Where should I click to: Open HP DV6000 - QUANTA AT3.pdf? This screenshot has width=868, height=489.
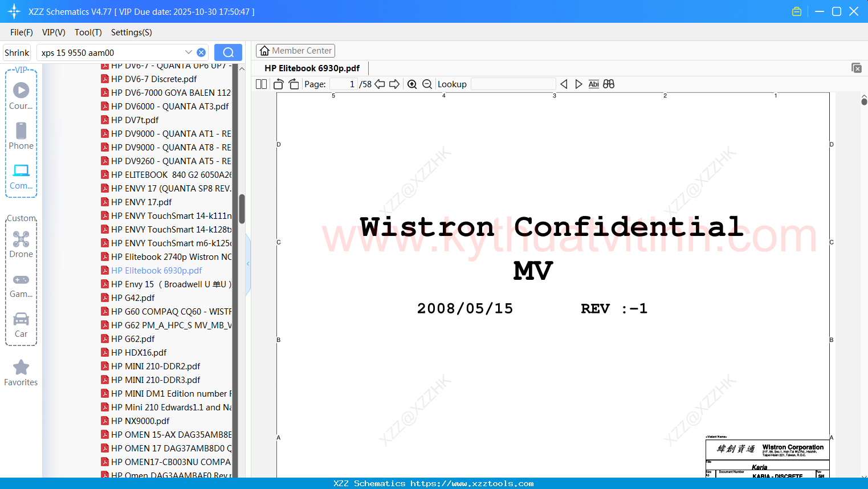tap(170, 107)
